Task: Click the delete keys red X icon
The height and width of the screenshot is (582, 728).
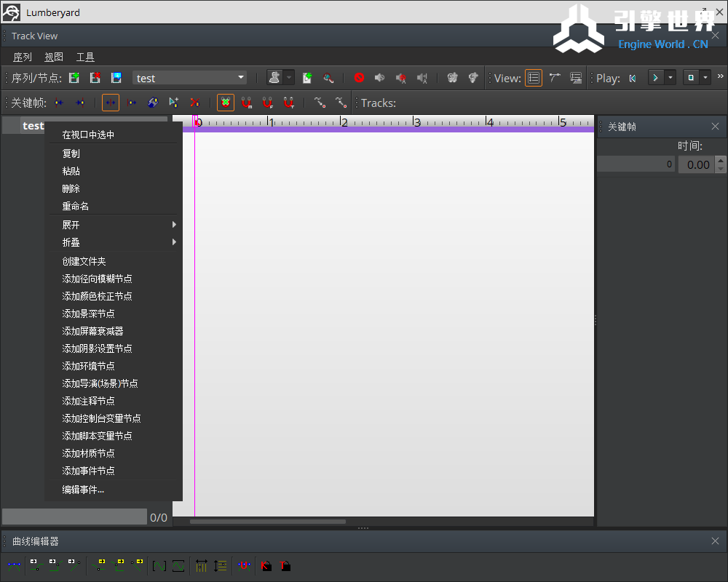Action: coord(195,103)
